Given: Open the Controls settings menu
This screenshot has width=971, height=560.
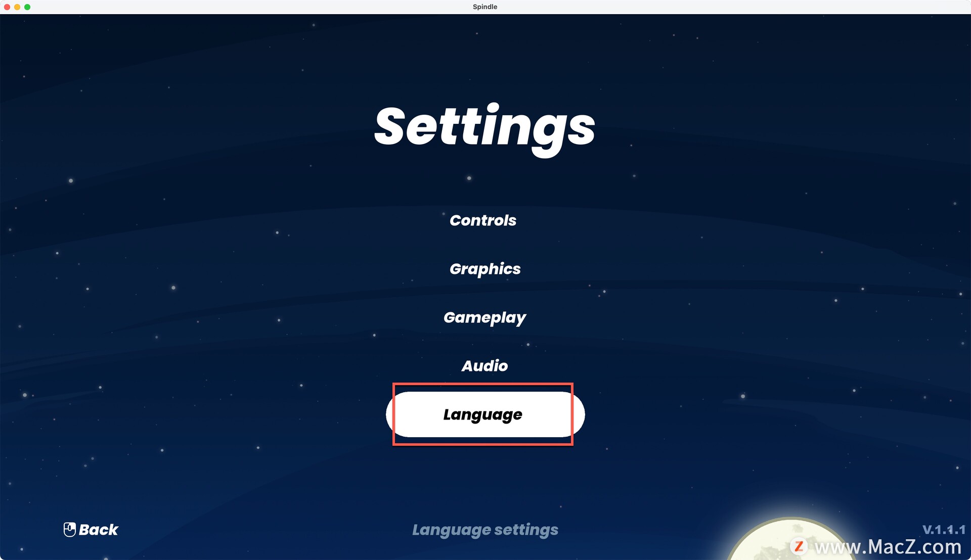Looking at the screenshot, I should coord(482,220).
